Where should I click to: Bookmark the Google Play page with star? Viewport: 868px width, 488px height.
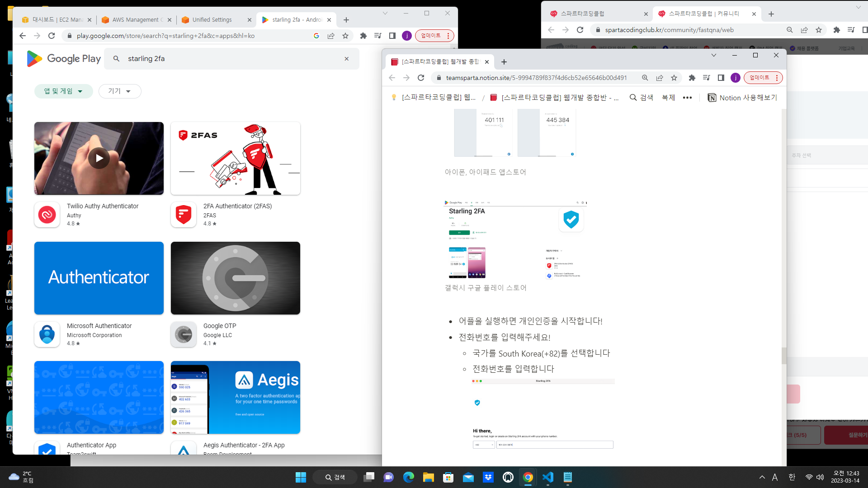point(345,36)
